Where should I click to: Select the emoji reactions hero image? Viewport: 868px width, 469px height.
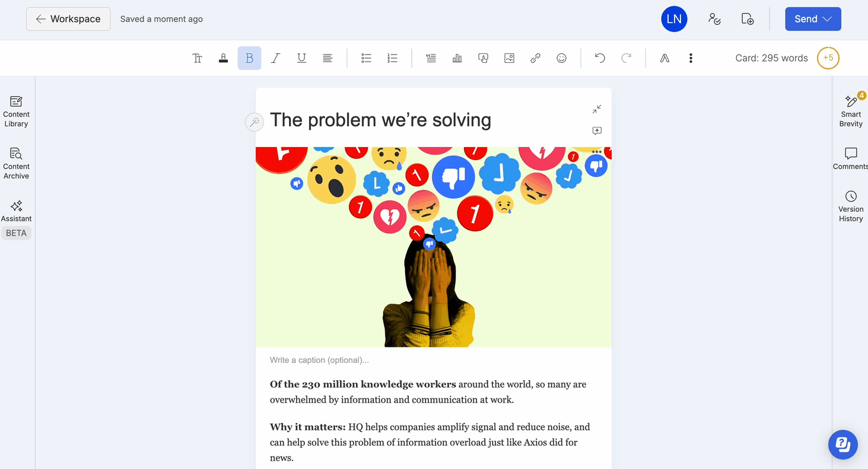[434, 247]
